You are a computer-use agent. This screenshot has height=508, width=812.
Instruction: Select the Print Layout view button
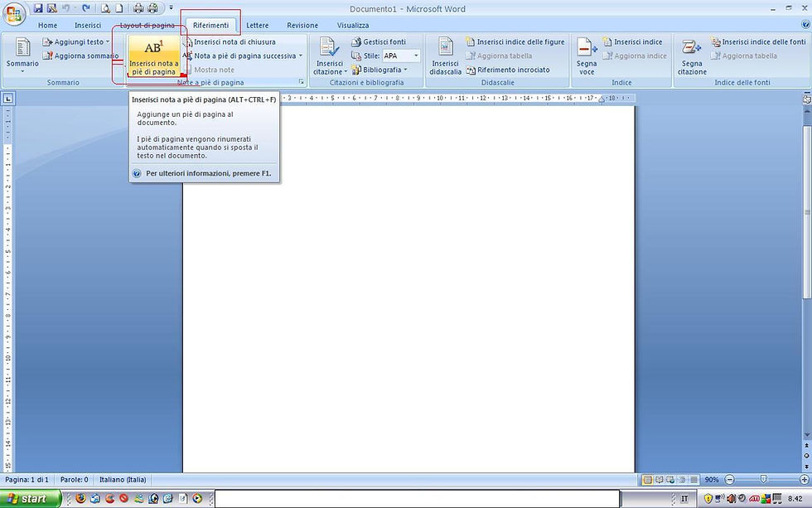pyautogui.click(x=647, y=480)
